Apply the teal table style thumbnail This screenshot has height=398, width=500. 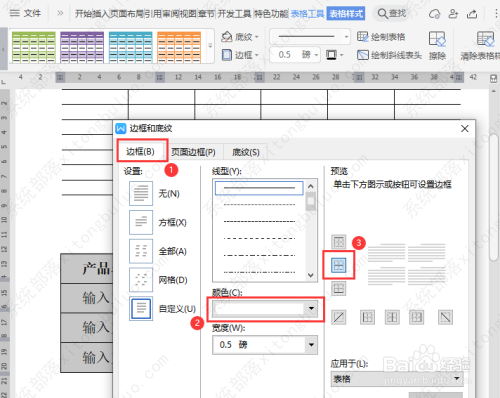130,47
